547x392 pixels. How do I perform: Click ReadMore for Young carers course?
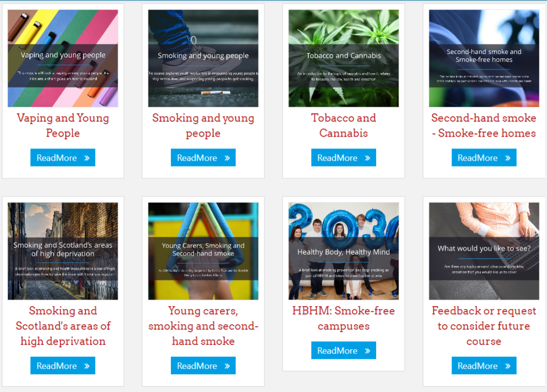(x=203, y=365)
